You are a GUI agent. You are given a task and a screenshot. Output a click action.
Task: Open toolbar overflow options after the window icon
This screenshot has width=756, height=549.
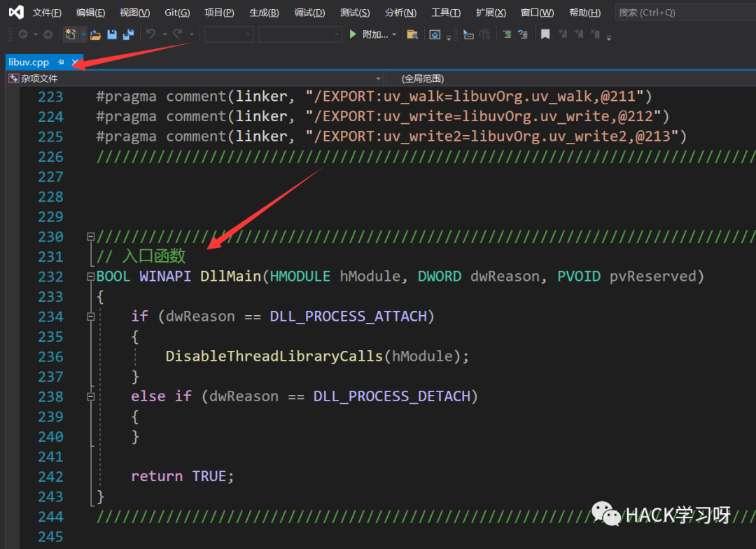pos(449,36)
